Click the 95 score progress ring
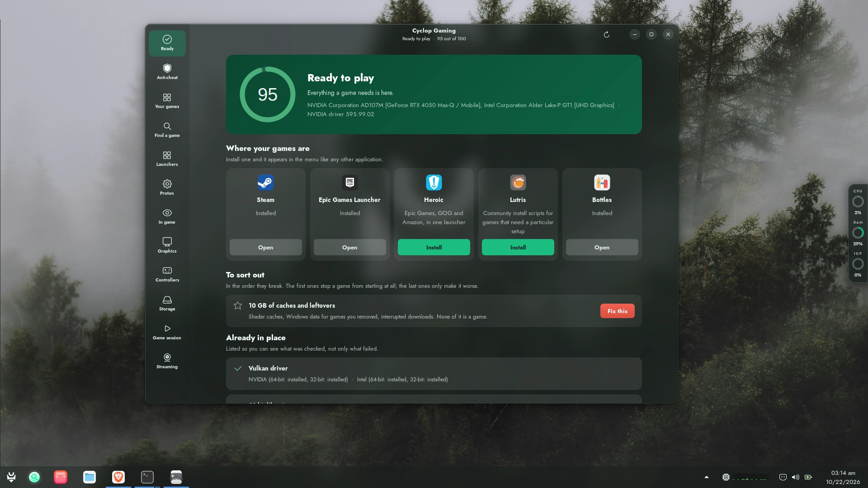This screenshot has height=488, width=868. 267,94
